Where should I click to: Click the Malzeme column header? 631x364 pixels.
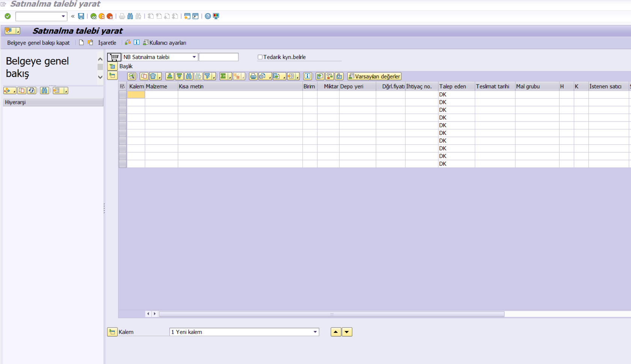click(x=162, y=86)
